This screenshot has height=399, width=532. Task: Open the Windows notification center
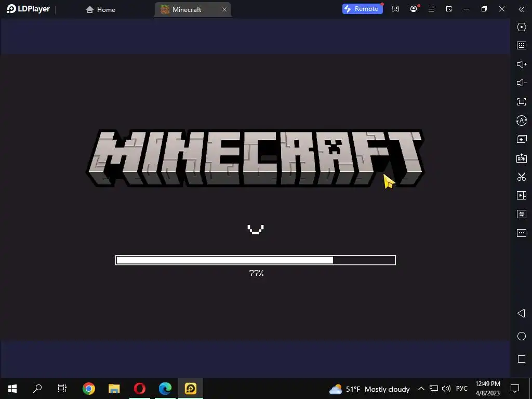pyautogui.click(x=515, y=389)
